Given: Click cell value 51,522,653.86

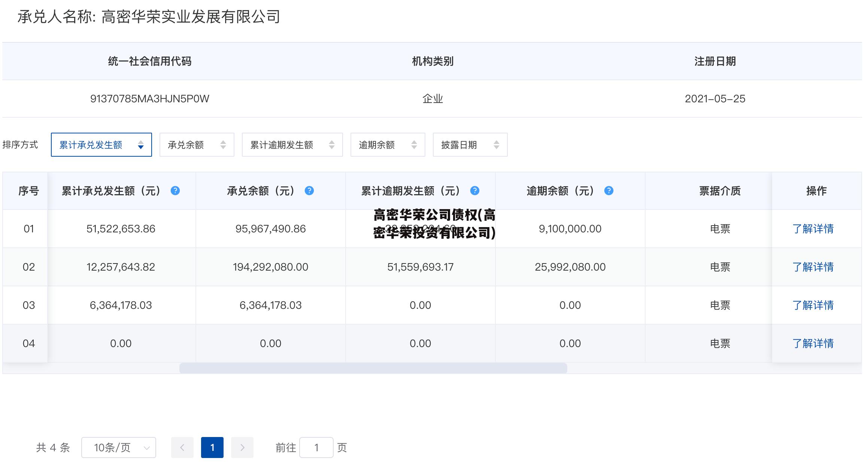Looking at the screenshot, I should 121,229.
